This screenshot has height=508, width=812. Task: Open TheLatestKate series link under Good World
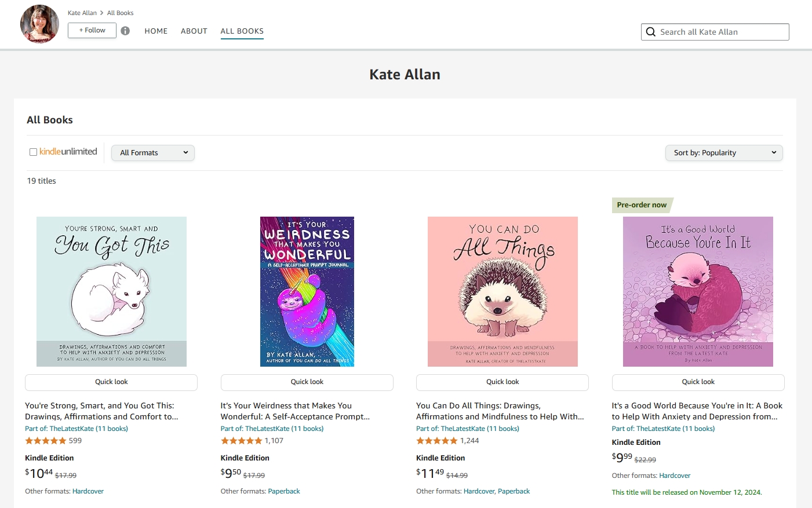(663, 429)
